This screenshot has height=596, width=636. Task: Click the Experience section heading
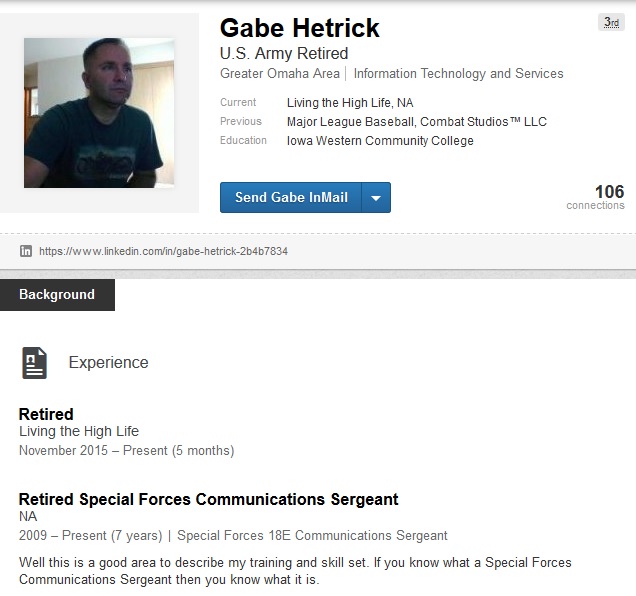click(108, 362)
